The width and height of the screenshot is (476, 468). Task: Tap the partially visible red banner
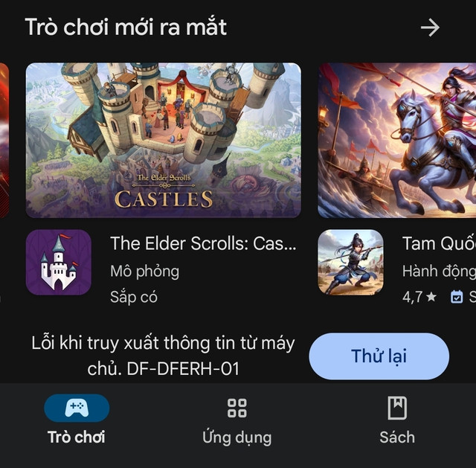click(4, 141)
